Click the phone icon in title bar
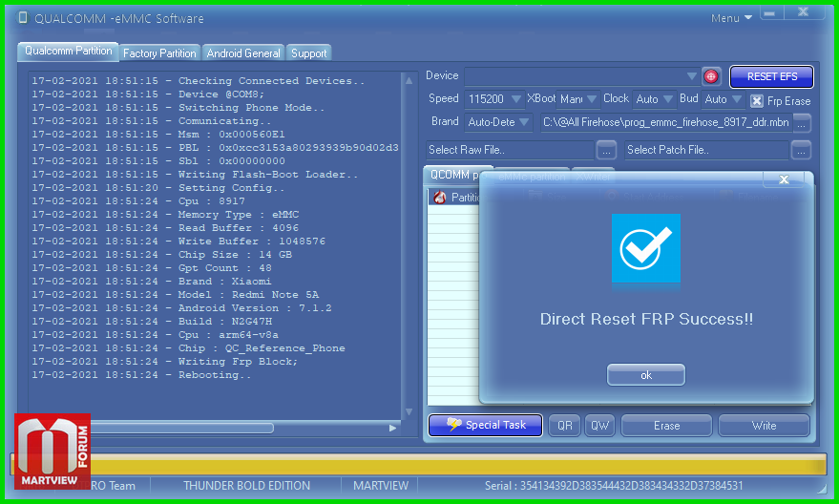The height and width of the screenshot is (504, 839). 23,17
